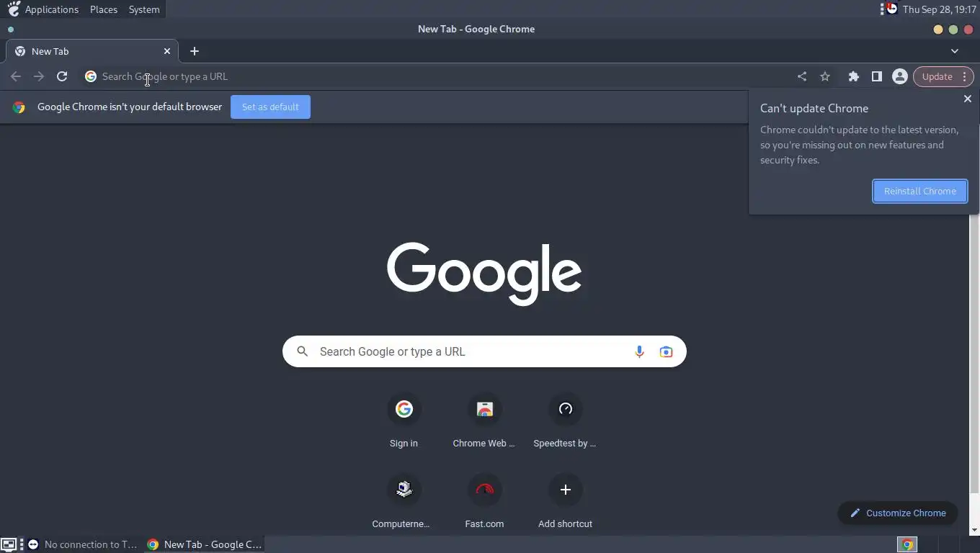Screen dimensions: 980x553
Task: Click the Google icon in address bar
Action: tap(91, 76)
